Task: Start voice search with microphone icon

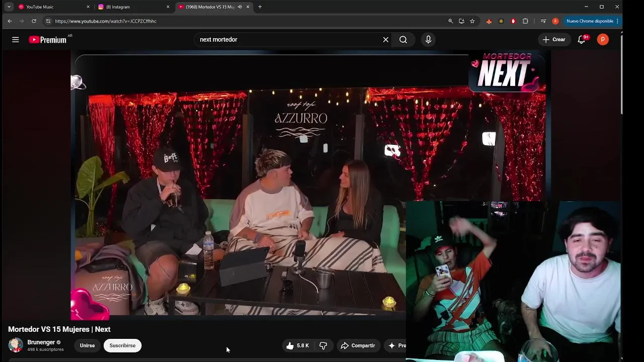Action: coord(428,39)
